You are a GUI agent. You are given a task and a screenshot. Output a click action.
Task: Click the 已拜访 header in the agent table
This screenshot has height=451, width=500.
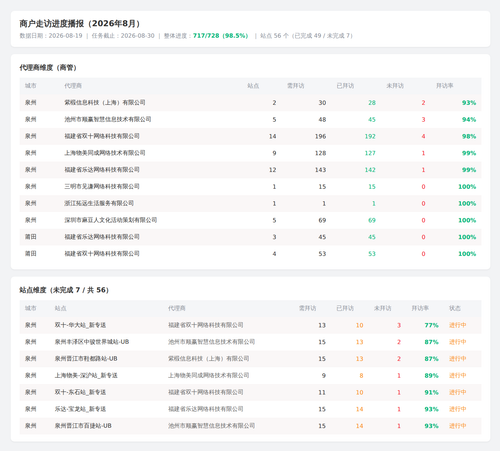345,86
